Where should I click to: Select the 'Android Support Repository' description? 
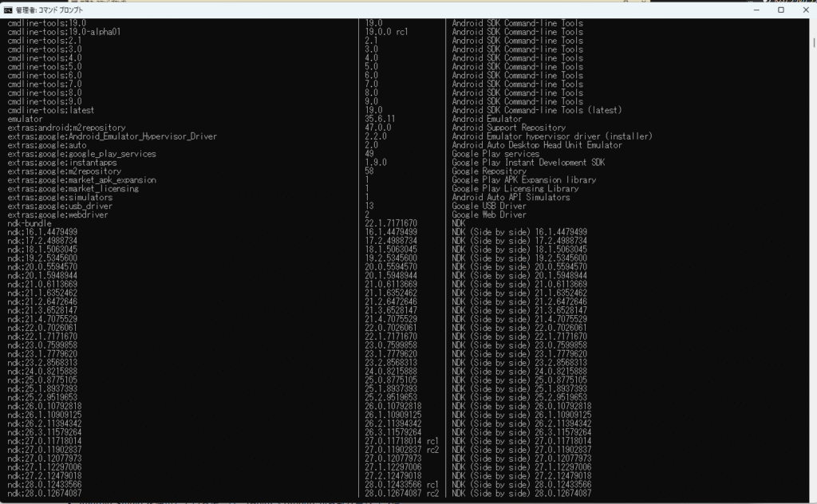pos(508,128)
